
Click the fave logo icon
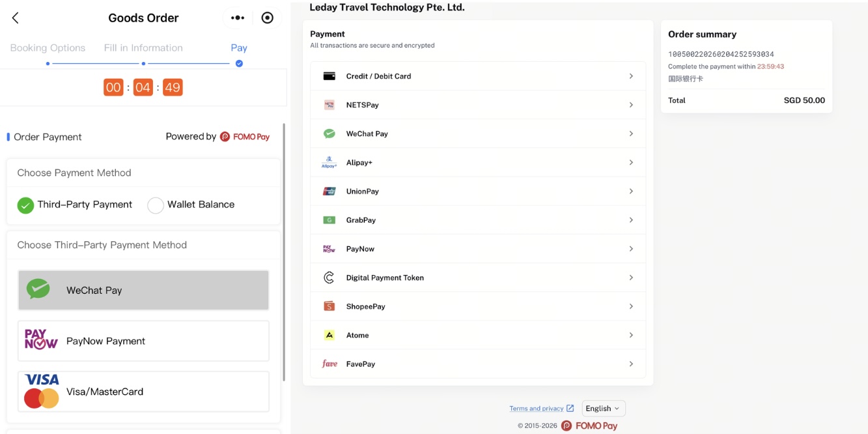[329, 364]
